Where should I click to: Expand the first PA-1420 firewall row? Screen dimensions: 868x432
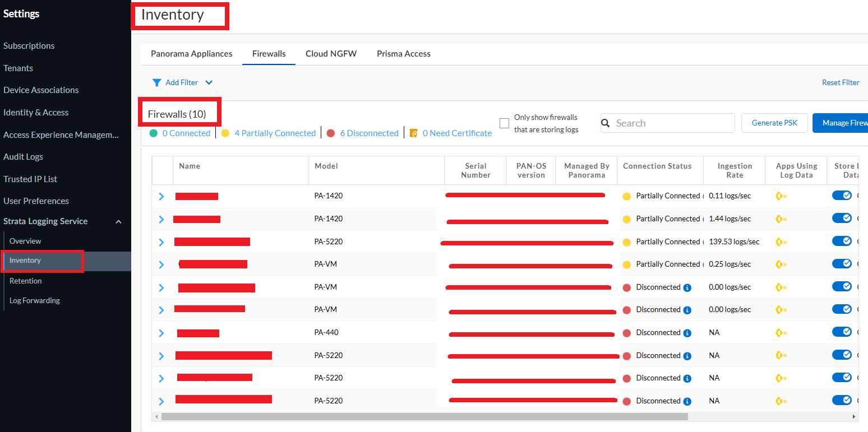[x=161, y=197]
